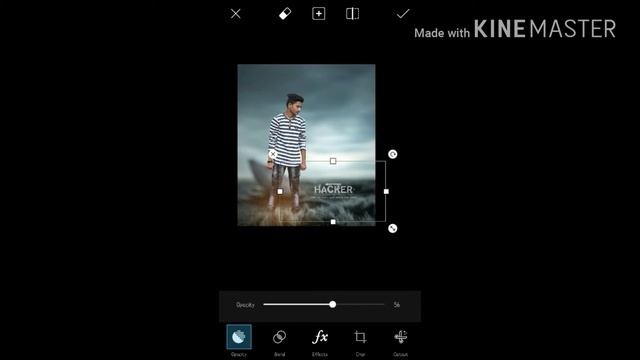Image resolution: width=640 pixels, height=360 pixels.
Task: Click the opacity value 56
Action: pyautogui.click(x=397, y=305)
